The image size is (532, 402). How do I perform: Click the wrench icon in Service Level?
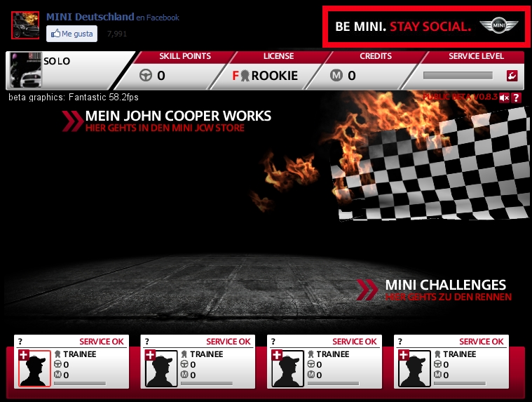pyautogui.click(x=512, y=75)
